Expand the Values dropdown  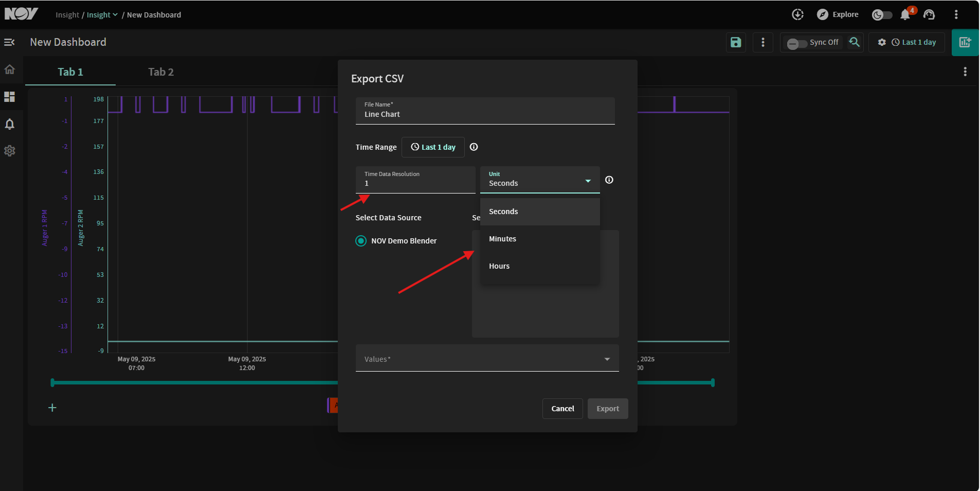(x=487, y=358)
